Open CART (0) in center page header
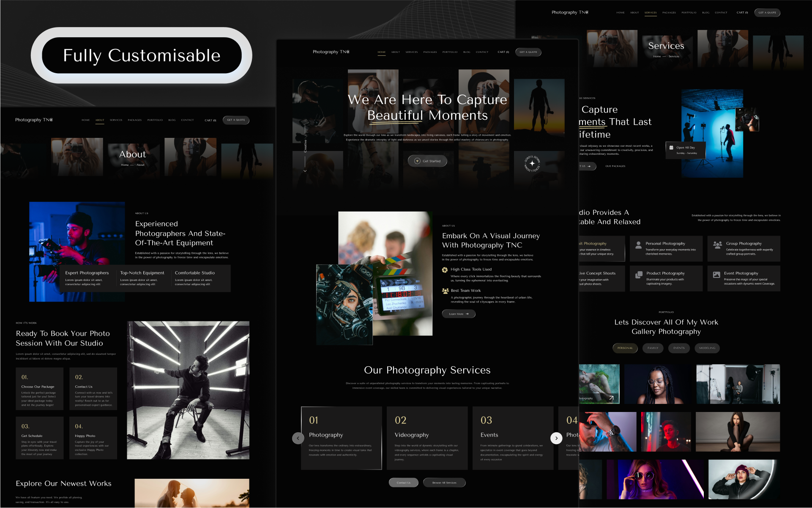 click(503, 52)
